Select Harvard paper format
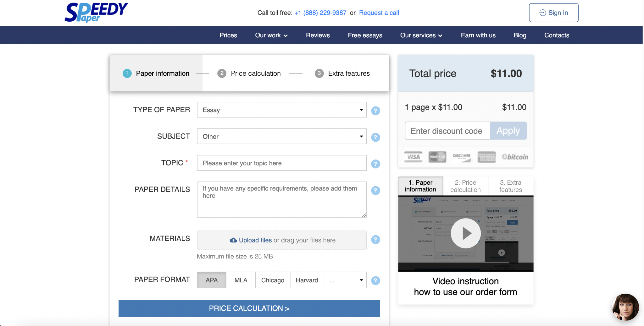The height and width of the screenshot is (326, 644). pyautogui.click(x=307, y=280)
